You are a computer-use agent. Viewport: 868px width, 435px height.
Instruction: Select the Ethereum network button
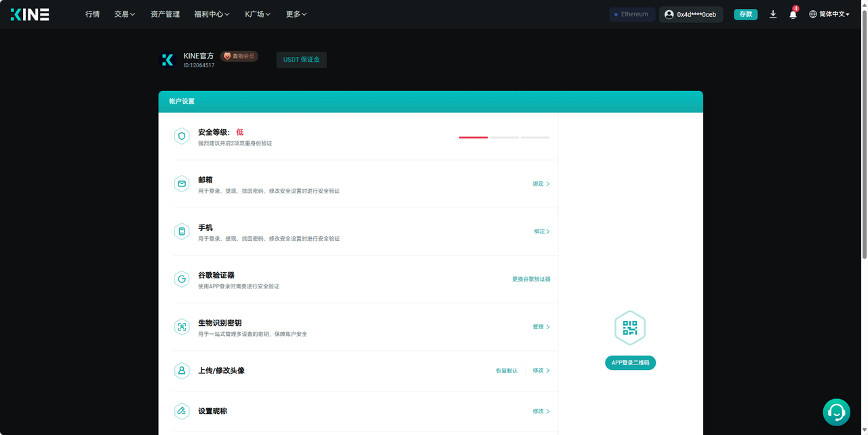click(631, 14)
